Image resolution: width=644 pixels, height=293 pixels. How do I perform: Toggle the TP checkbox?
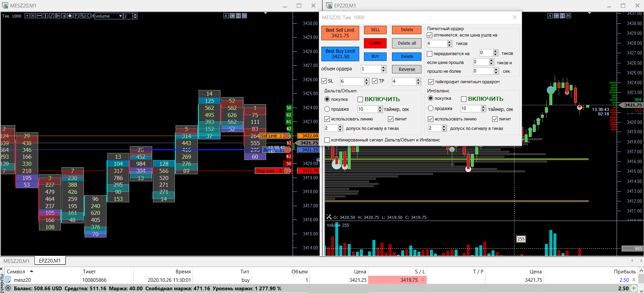pos(375,81)
